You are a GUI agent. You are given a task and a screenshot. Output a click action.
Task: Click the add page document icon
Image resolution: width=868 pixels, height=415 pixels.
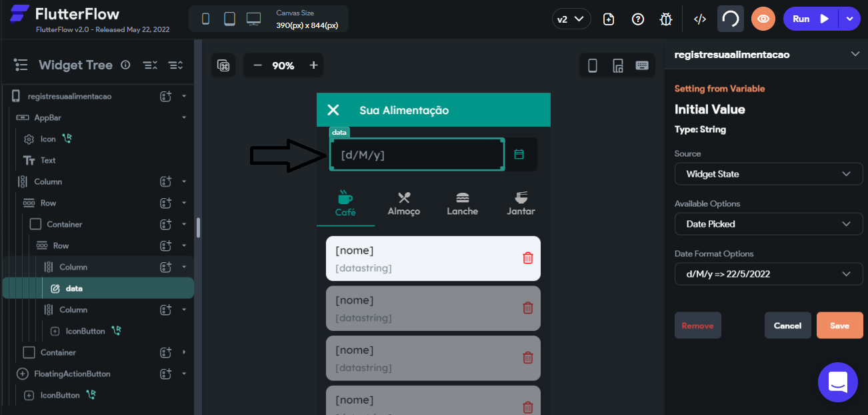point(609,19)
